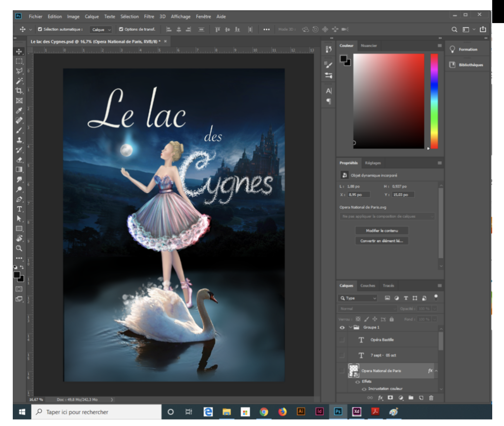Switch to the Couches tab
The width and height of the screenshot is (504, 426).
pyautogui.click(x=368, y=286)
